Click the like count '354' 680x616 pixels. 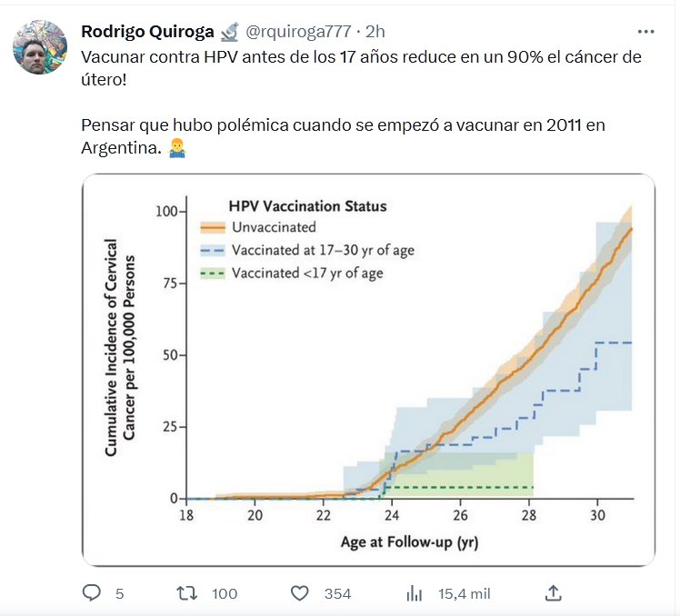pos(337,593)
